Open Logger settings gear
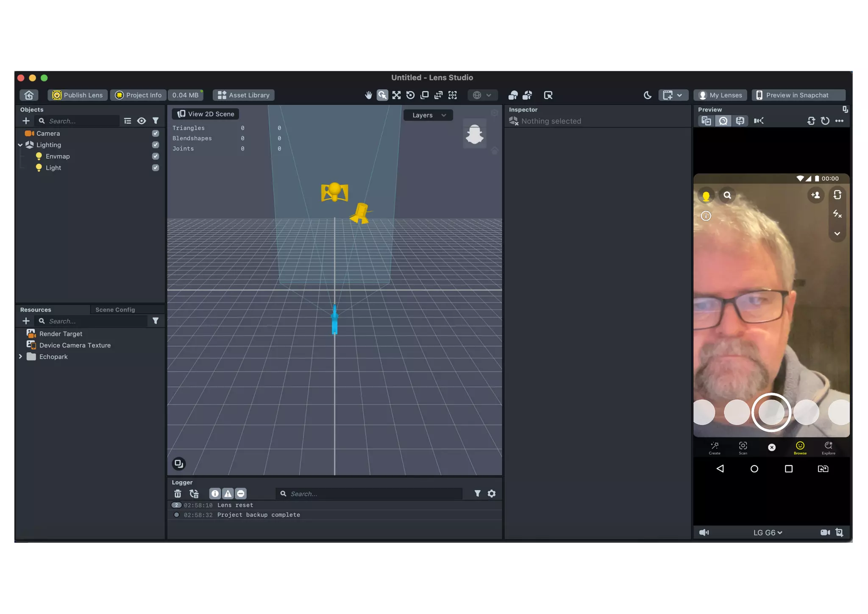Screen dimensions: 868x614 (492, 494)
